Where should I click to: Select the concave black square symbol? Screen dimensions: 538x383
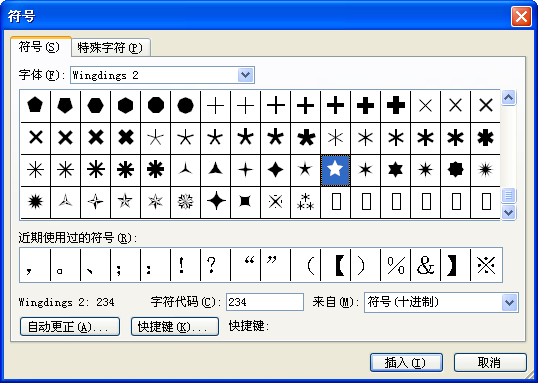[x=246, y=201]
